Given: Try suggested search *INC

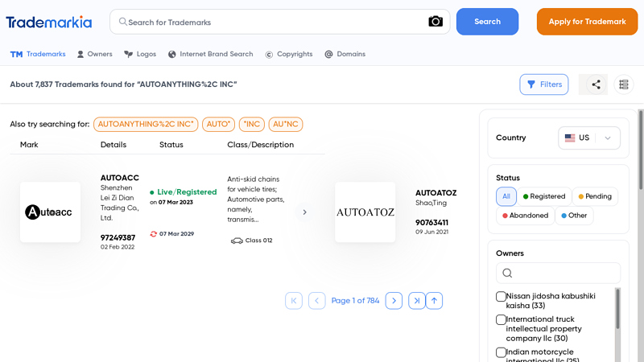Looking at the screenshot, I should 252,125.
